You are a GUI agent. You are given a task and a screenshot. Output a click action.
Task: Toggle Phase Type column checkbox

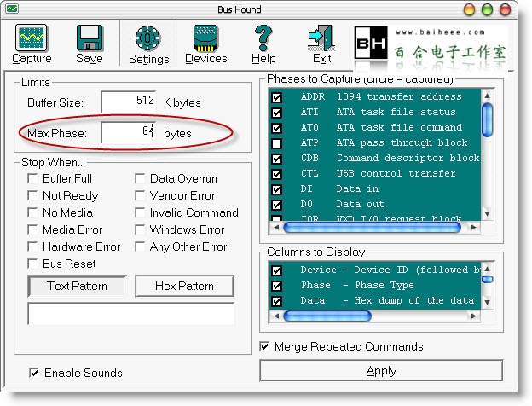[x=277, y=286]
